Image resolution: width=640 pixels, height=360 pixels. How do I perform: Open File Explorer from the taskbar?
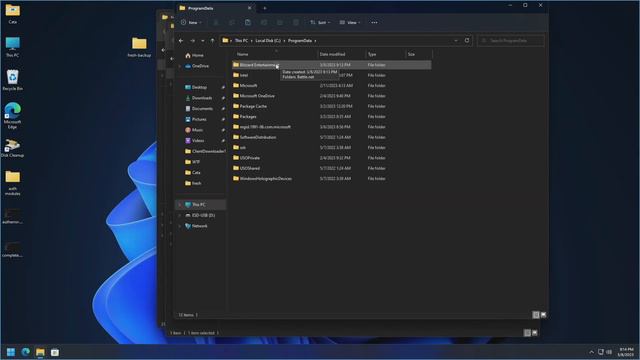point(40,352)
